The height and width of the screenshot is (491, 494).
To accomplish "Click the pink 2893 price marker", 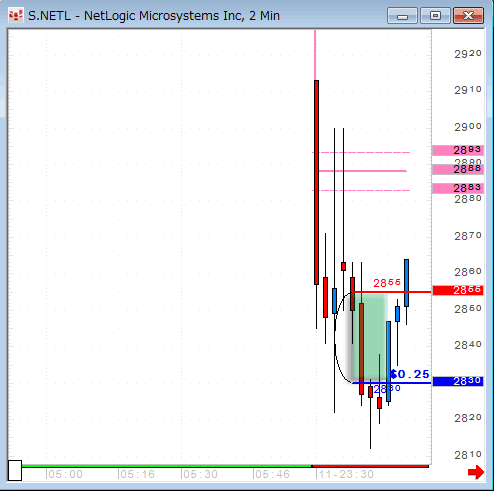I will (x=458, y=150).
